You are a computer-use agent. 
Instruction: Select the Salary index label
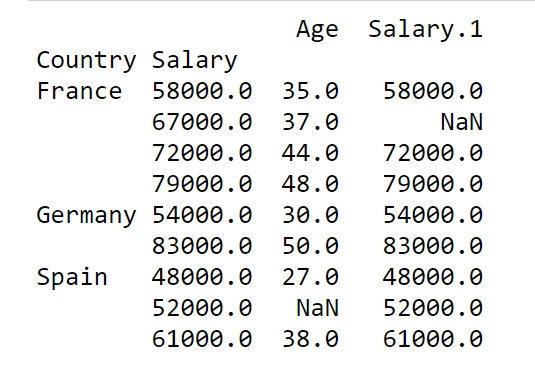[194, 61]
